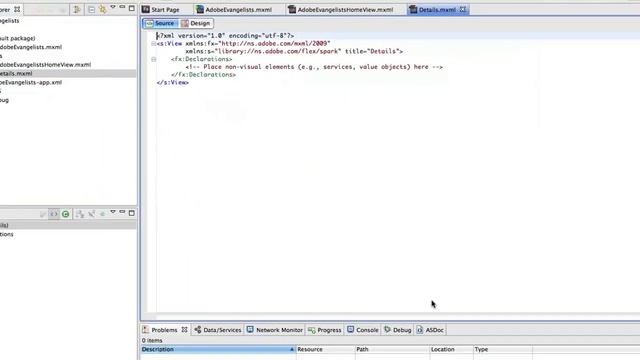Screen dimensions: 640x360
Task: Open Outline view menu dropdown arrow
Action: coord(113,212)
